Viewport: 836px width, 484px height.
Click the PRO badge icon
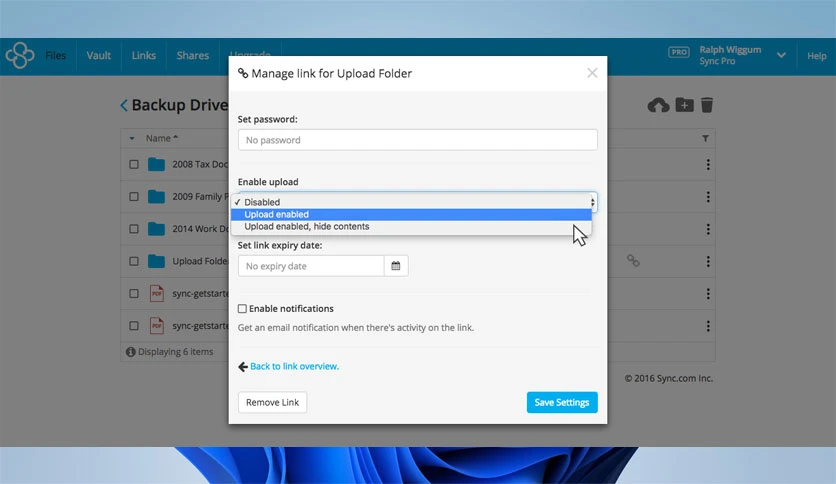pos(679,52)
